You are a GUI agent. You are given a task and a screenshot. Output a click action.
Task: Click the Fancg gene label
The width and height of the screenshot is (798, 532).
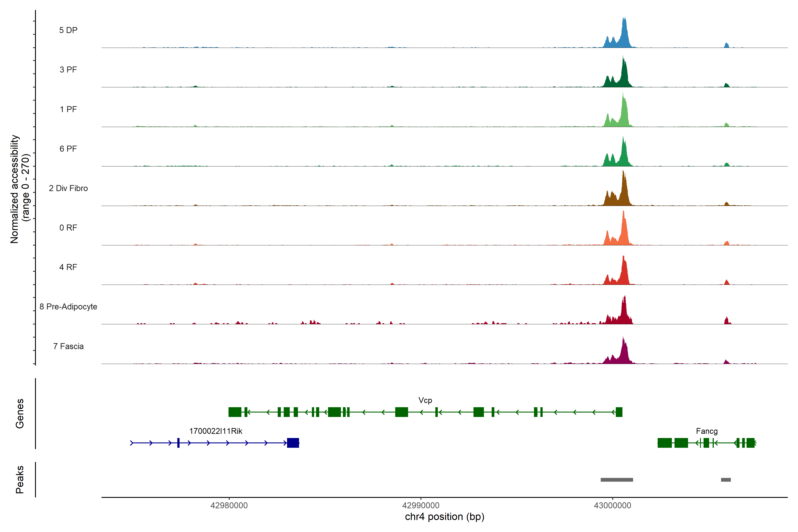point(707,431)
